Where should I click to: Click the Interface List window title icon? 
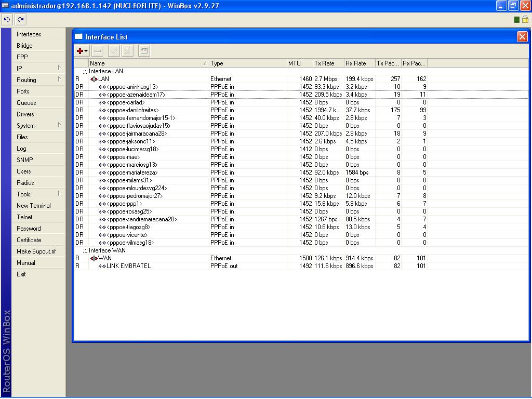[79, 37]
